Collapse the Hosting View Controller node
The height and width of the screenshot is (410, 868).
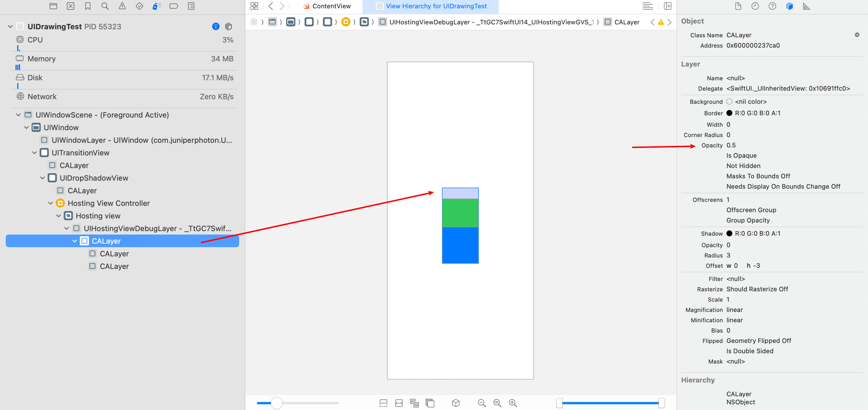click(x=51, y=203)
